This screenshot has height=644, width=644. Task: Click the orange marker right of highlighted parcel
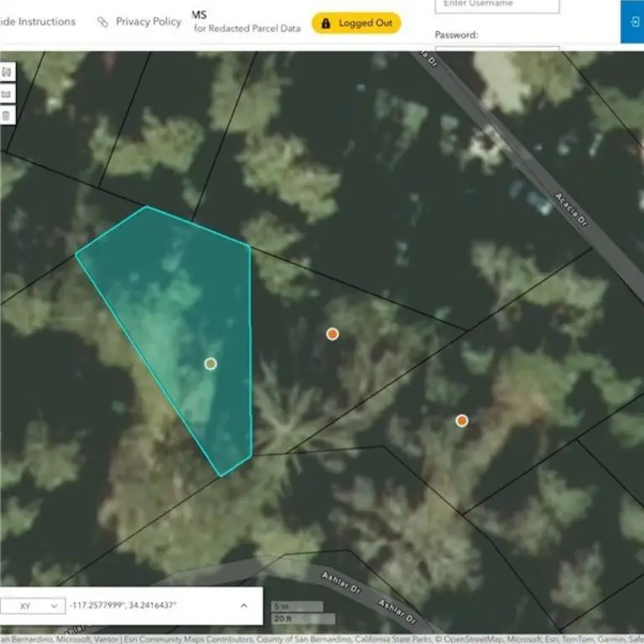(x=332, y=334)
